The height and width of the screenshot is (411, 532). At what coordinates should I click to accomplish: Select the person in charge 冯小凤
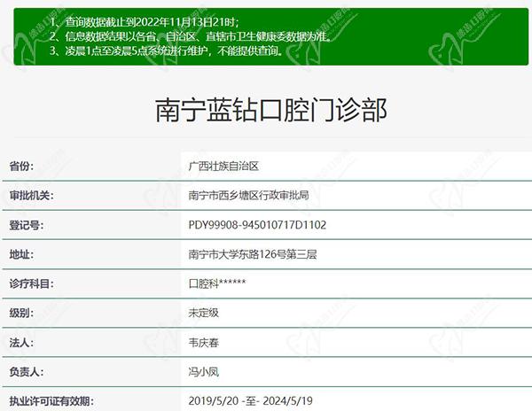[x=204, y=372]
